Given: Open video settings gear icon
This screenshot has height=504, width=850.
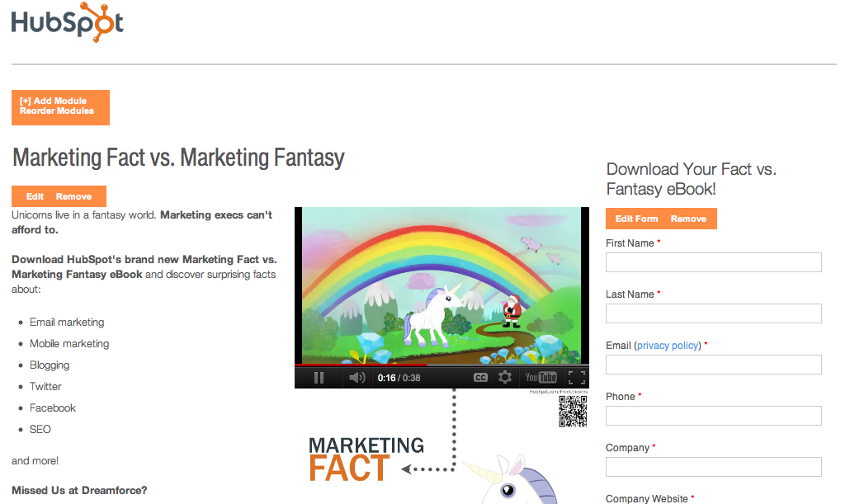Looking at the screenshot, I should (x=505, y=378).
